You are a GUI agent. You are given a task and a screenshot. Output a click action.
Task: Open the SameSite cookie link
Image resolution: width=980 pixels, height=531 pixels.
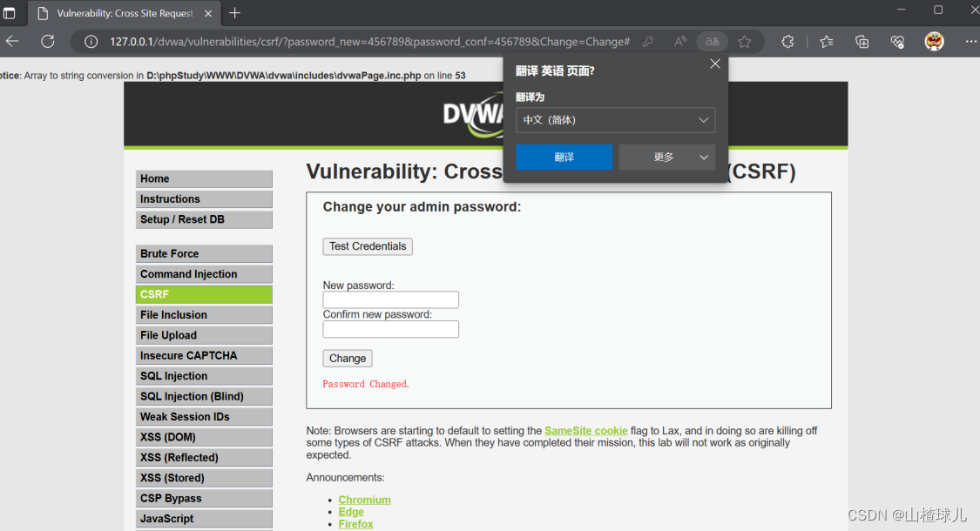point(585,430)
